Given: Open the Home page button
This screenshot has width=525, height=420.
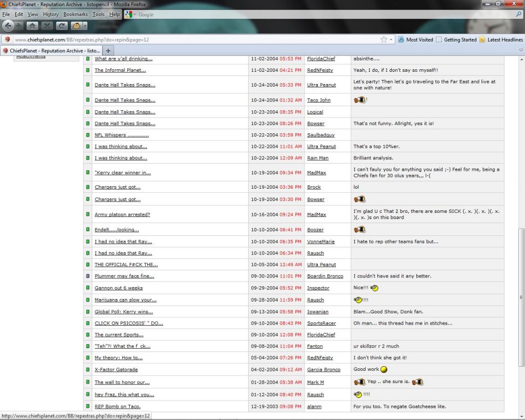Looking at the screenshot, I should pyautogui.click(x=32, y=26).
